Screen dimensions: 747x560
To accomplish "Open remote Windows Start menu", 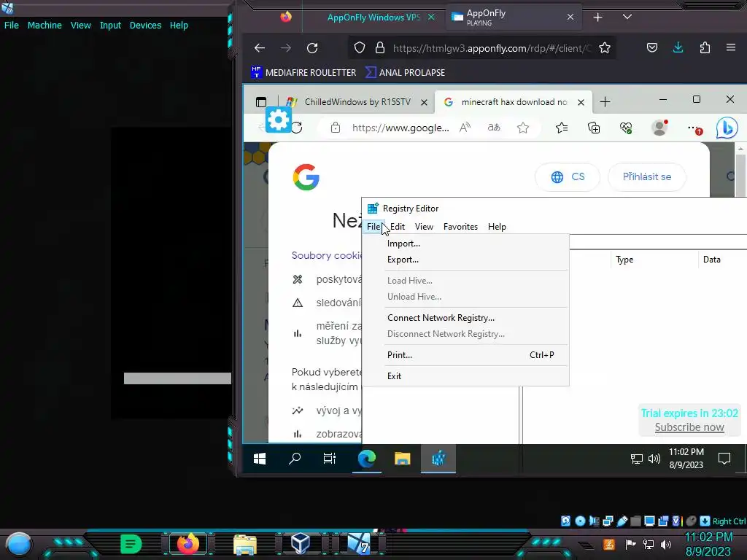I will point(260,459).
